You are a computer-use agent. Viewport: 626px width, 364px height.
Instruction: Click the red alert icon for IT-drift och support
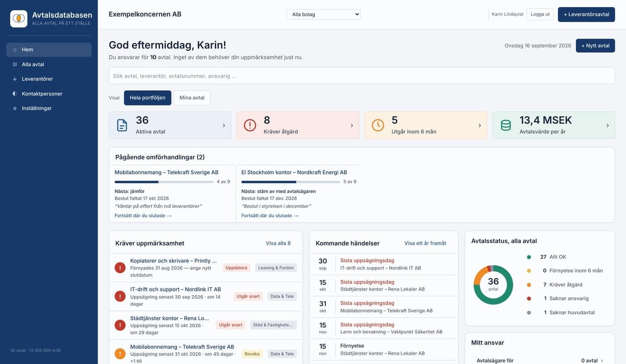click(x=120, y=296)
